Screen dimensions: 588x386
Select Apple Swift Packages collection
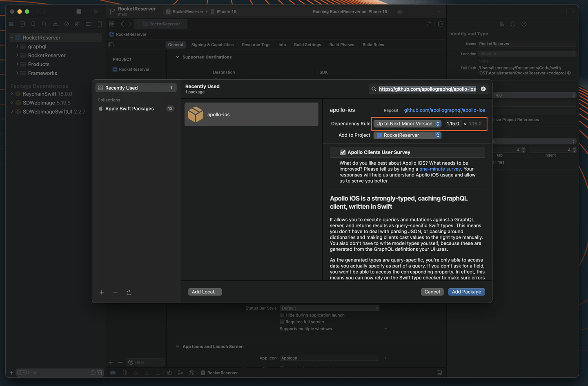tap(129, 109)
